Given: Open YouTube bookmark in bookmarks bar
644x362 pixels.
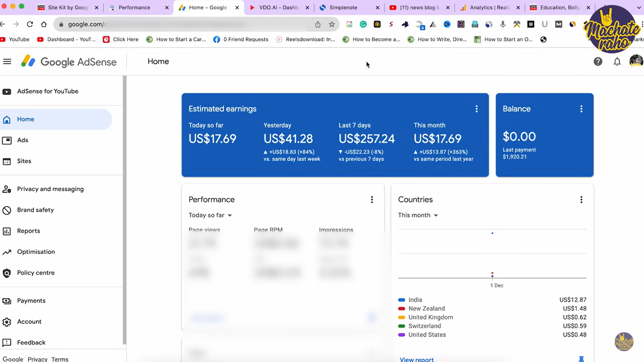Looking at the screenshot, I should tap(15, 40).
